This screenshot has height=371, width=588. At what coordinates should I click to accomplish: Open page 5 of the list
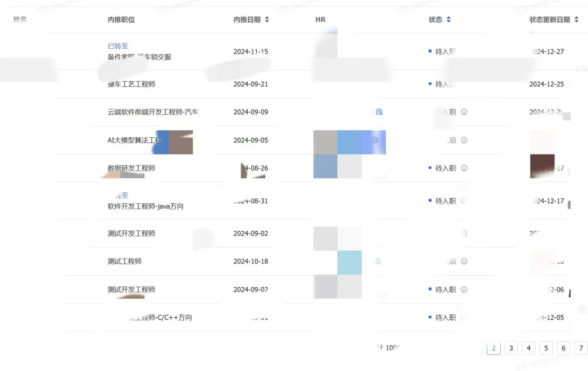click(x=546, y=348)
